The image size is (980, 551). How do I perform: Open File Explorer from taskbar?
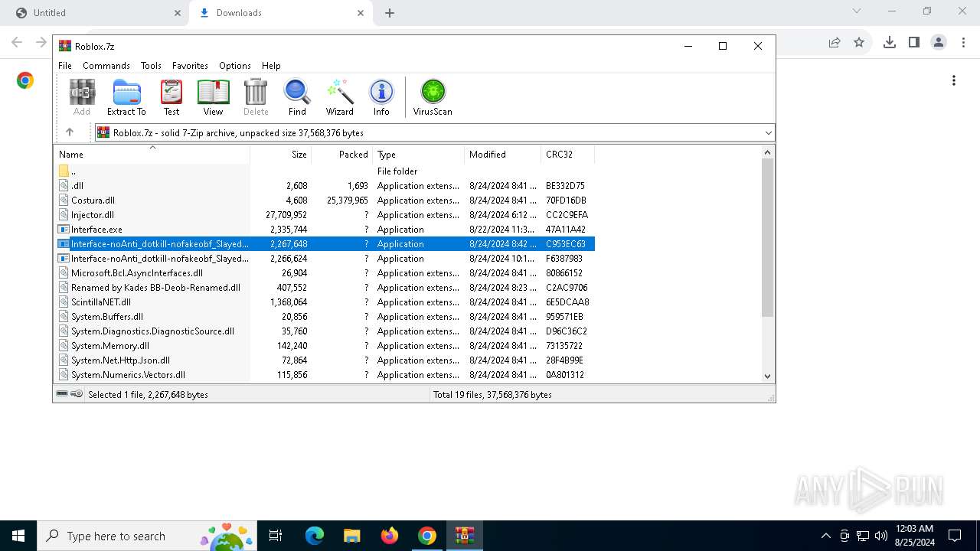coord(351,536)
